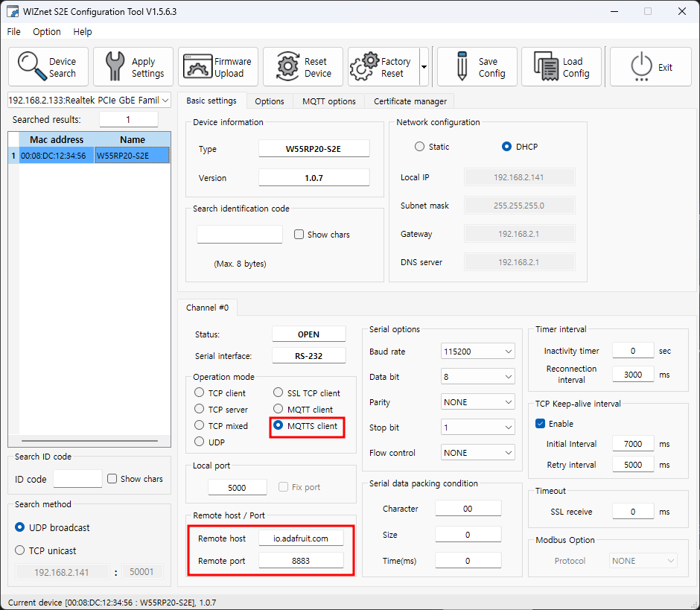Open the Parity dropdown

tap(478, 402)
